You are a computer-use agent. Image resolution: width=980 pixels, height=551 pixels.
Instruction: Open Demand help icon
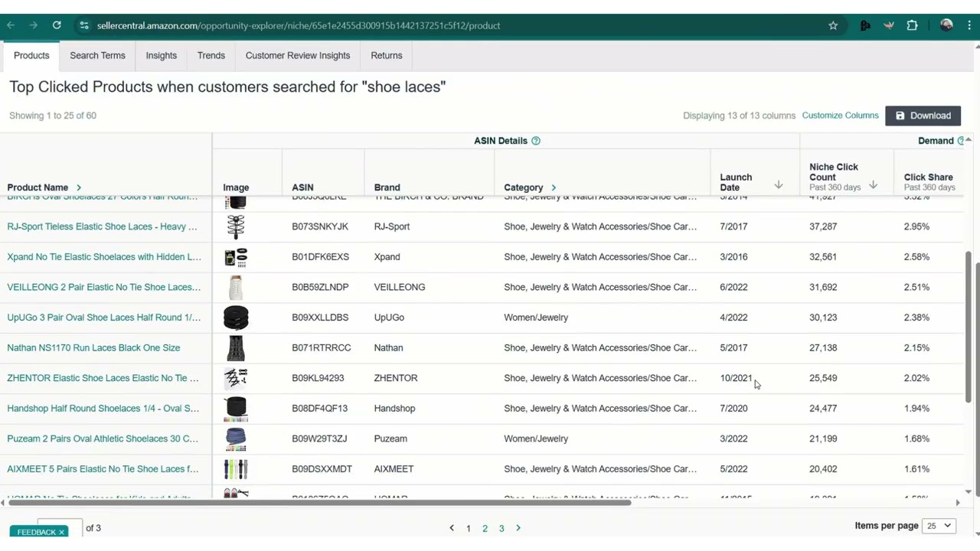[961, 141]
